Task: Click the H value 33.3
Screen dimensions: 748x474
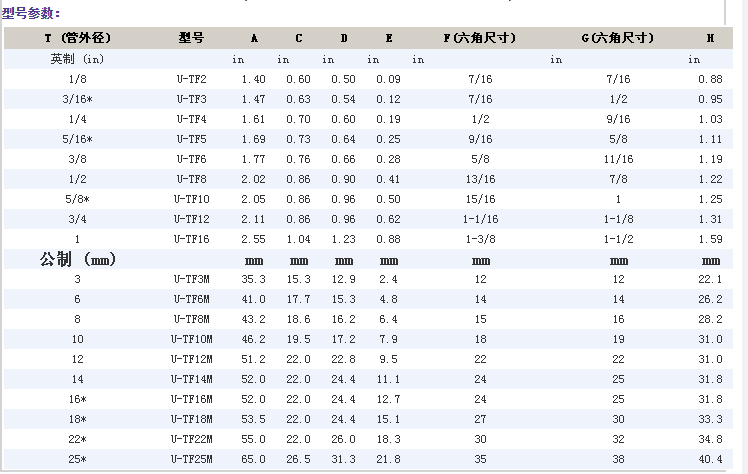Action: tap(710, 420)
